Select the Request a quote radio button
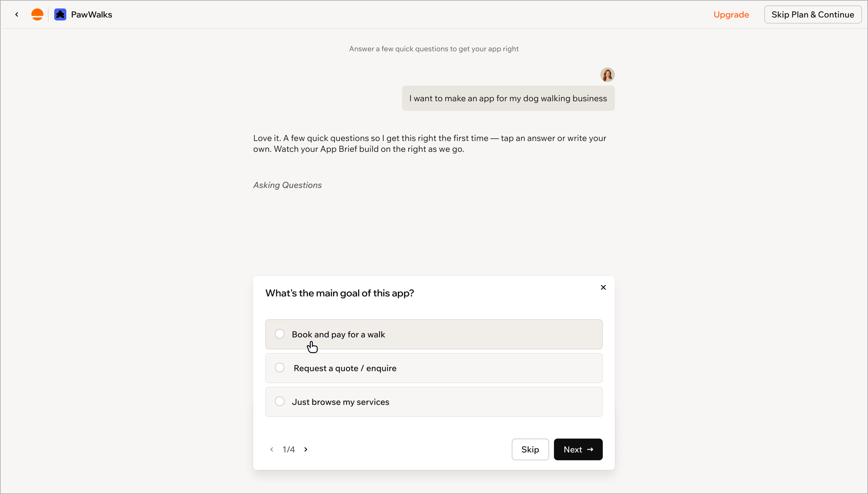 pyautogui.click(x=280, y=368)
